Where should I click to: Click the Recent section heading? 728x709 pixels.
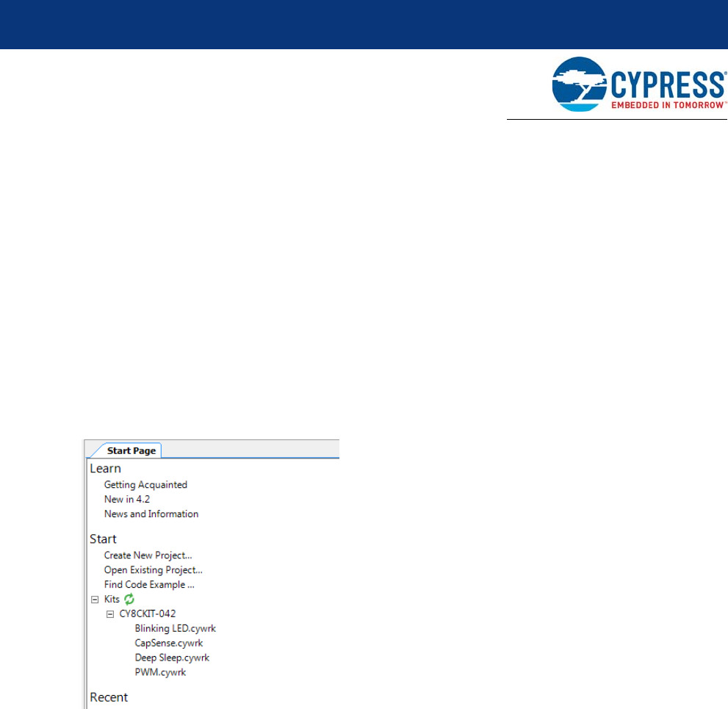pyautogui.click(x=109, y=697)
